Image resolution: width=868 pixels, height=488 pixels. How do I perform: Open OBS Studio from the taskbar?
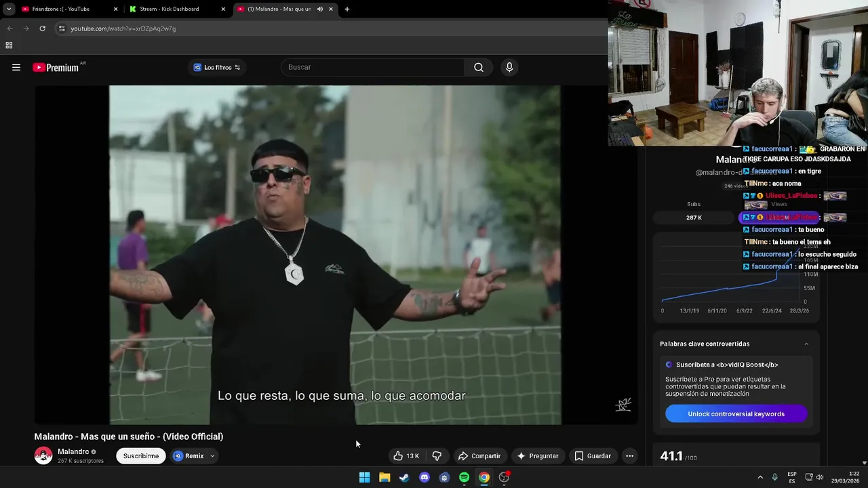coord(504,477)
